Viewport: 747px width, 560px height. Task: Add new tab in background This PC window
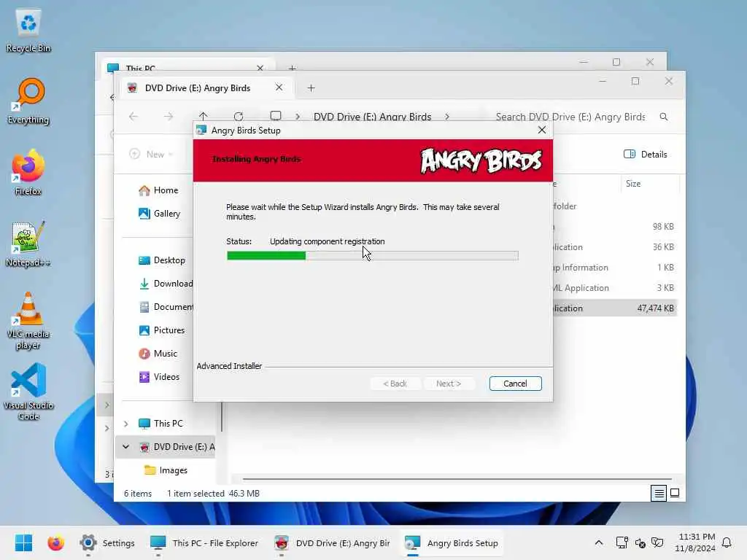(292, 69)
